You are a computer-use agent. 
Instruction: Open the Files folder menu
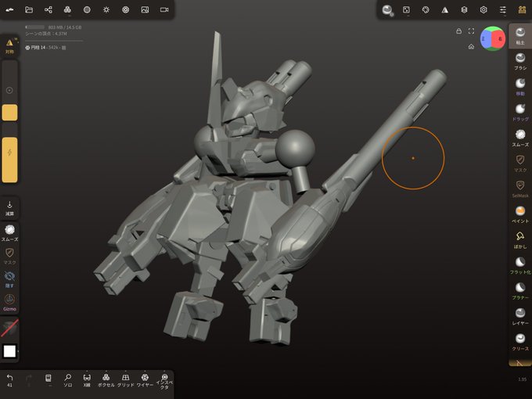pyautogui.click(x=29, y=10)
